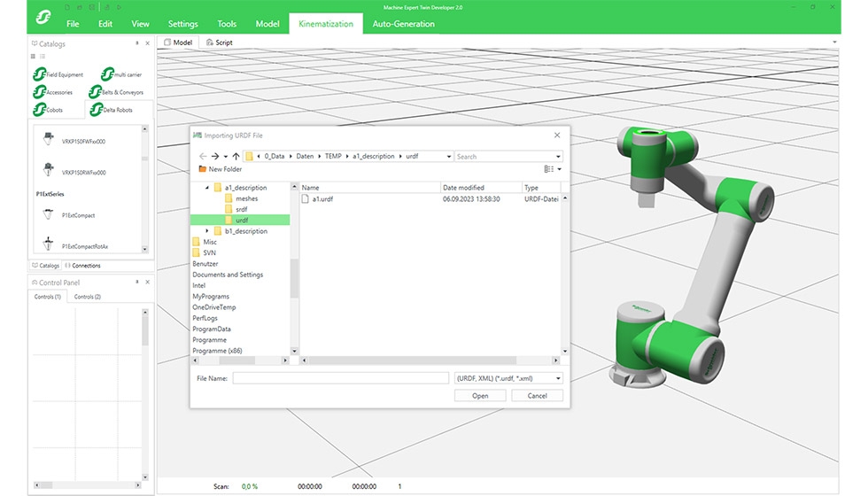868x496 pixels.
Task: Switch catalog to list view icon
Action: (x=42, y=57)
